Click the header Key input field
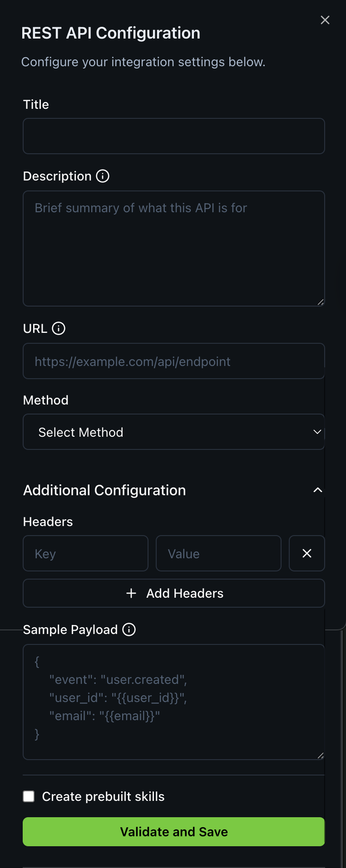This screenshot has height=868, width=346. [85, 553]
